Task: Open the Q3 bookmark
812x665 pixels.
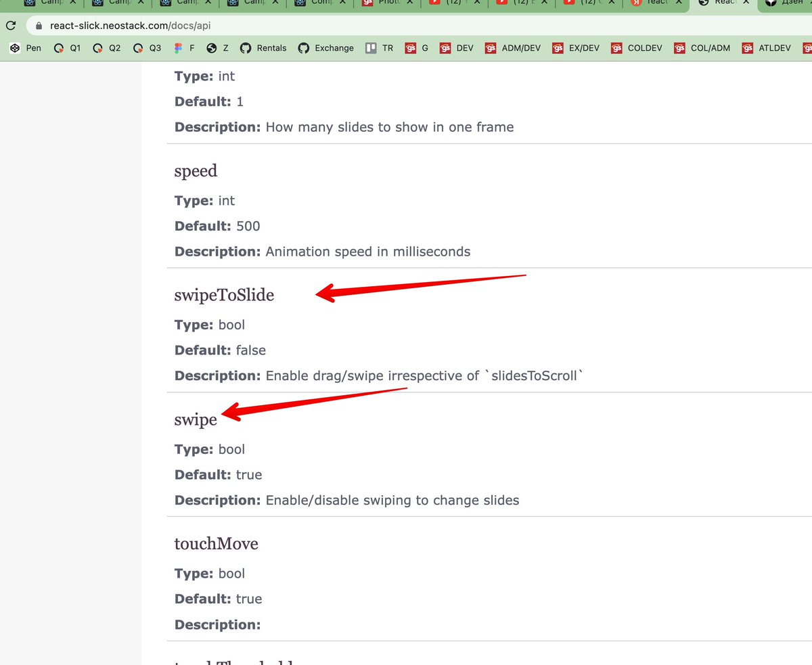Action: coord(148,48)
